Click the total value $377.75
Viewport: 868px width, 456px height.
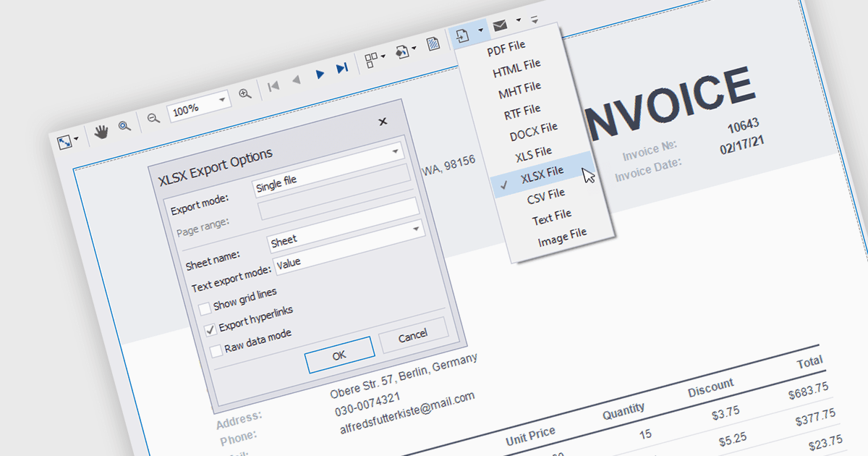click(x=815, y=416)
